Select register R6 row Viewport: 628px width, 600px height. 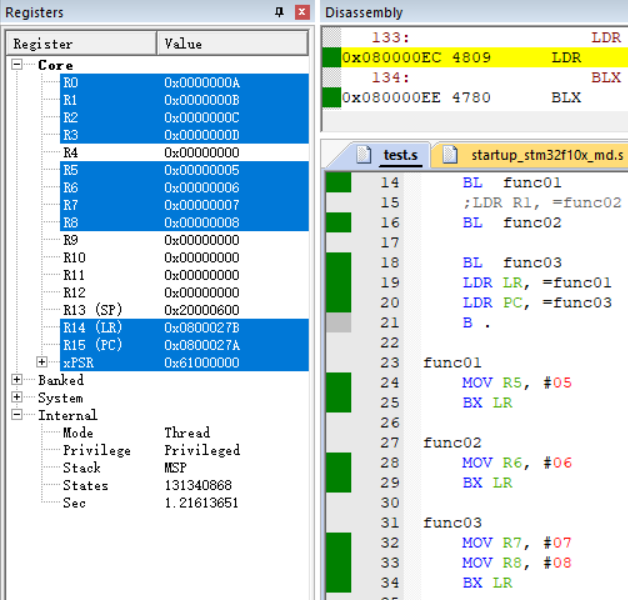point(184,187)
